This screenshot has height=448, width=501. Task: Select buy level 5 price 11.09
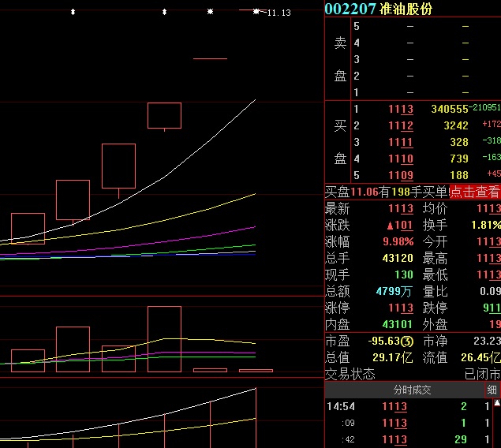coord(400,175)
